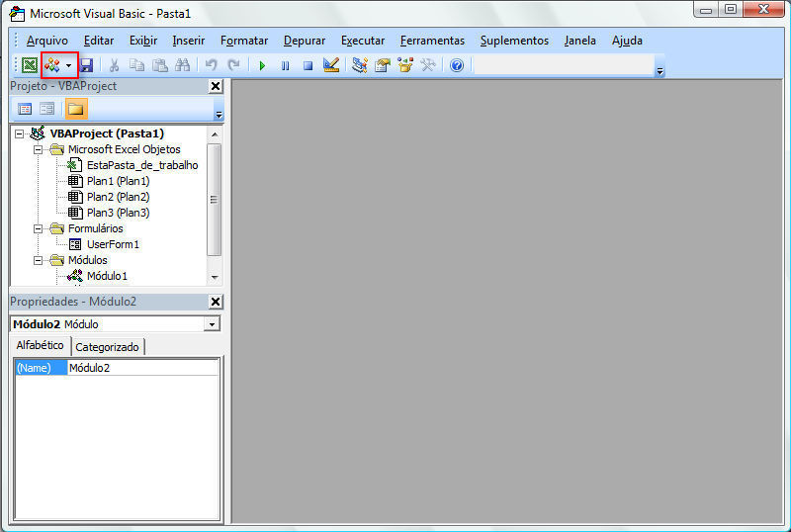This screenshot has height=532, width=791.
Task: Open the Editar menu
Action: tap(98, 41)
